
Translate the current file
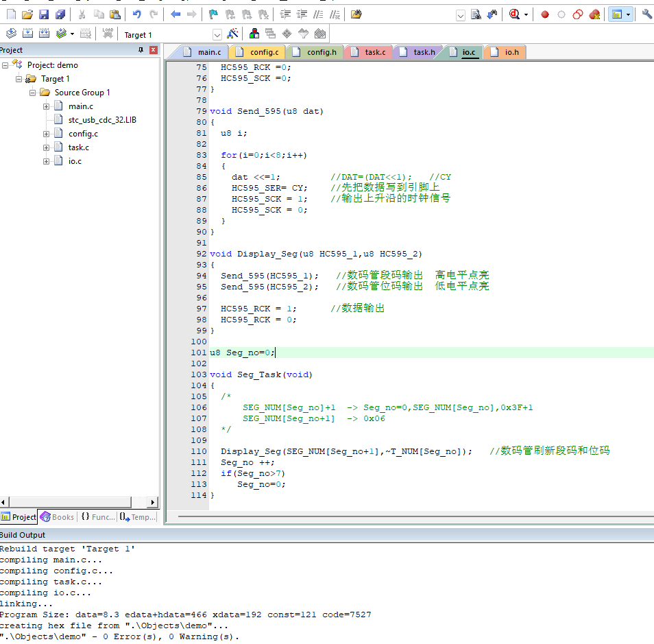(x=11, y=34)
